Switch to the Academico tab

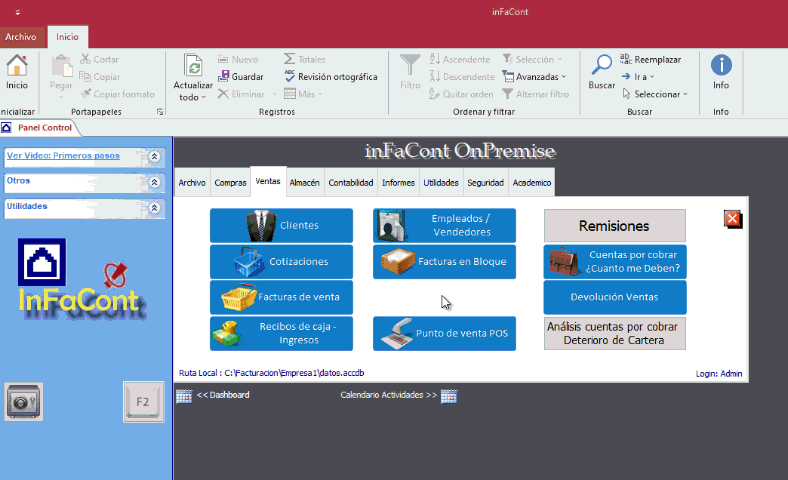pos(532,182)
